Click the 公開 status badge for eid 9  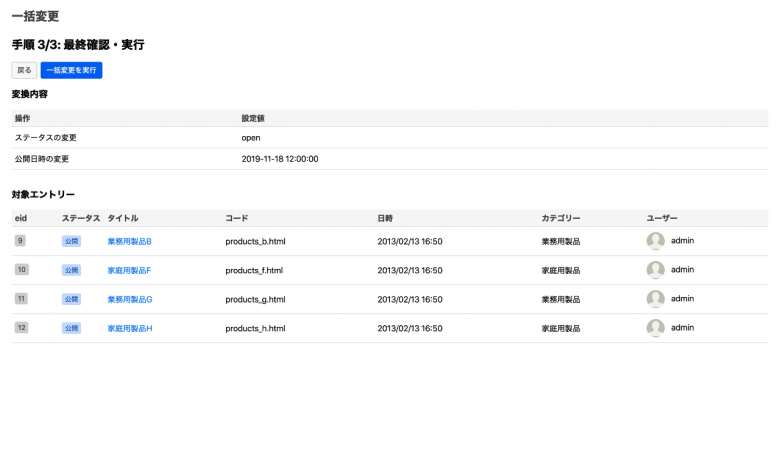tap(71, 241)
